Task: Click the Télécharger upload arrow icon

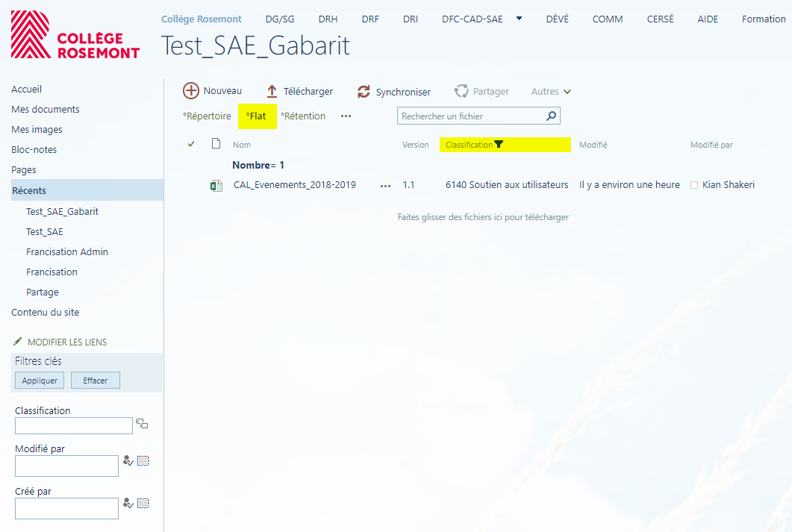Action: point(272,91)
